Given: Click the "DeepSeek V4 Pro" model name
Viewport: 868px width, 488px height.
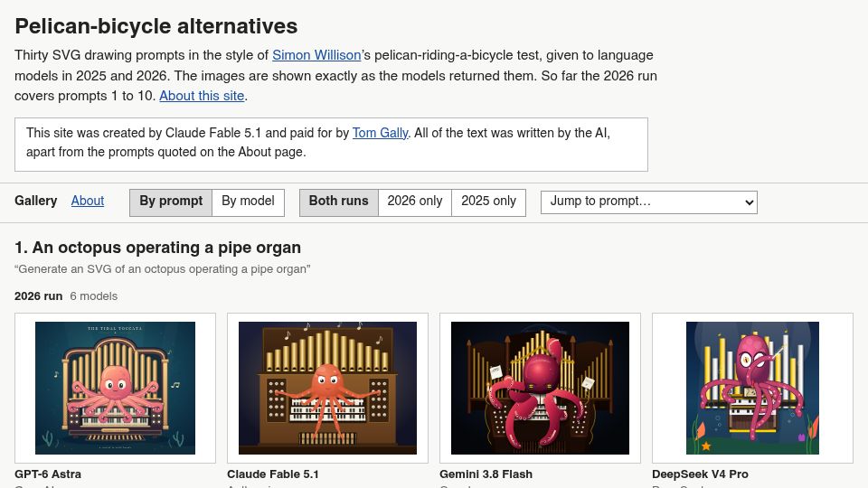Looking at the screenshot, I should point(700,474).
